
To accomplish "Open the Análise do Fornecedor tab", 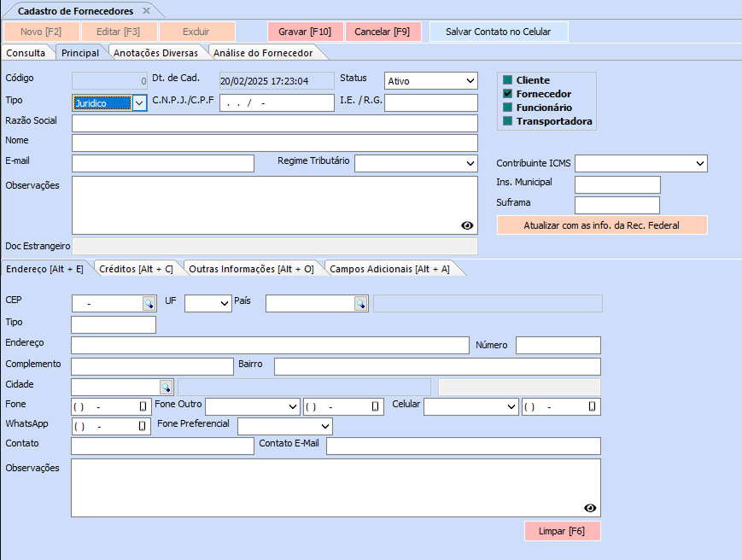I will (263, 53).
